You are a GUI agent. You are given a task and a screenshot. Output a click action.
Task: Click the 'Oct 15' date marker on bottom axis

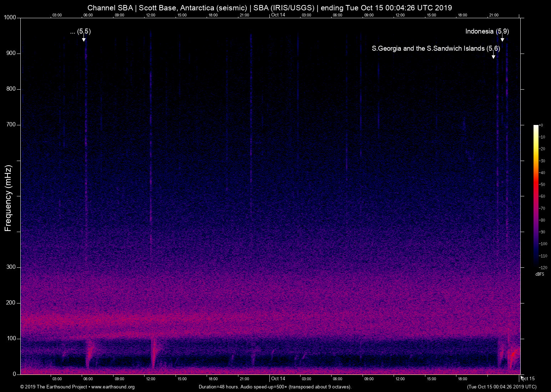[x=528, y=379]
